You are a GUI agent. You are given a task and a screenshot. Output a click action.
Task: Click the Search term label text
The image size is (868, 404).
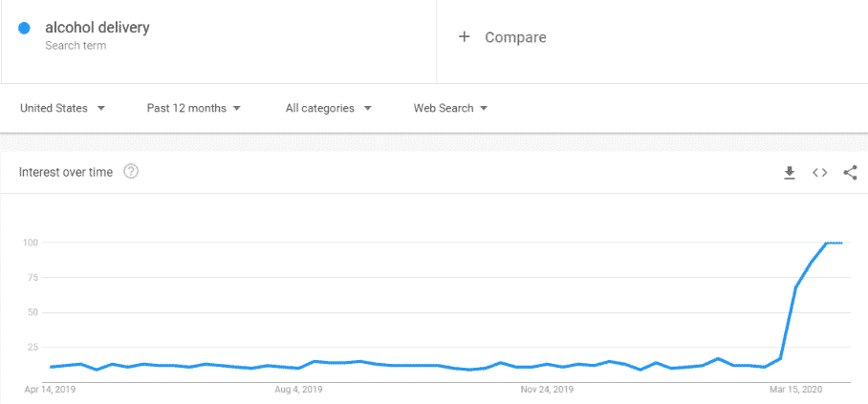click(x=76, y=46)
